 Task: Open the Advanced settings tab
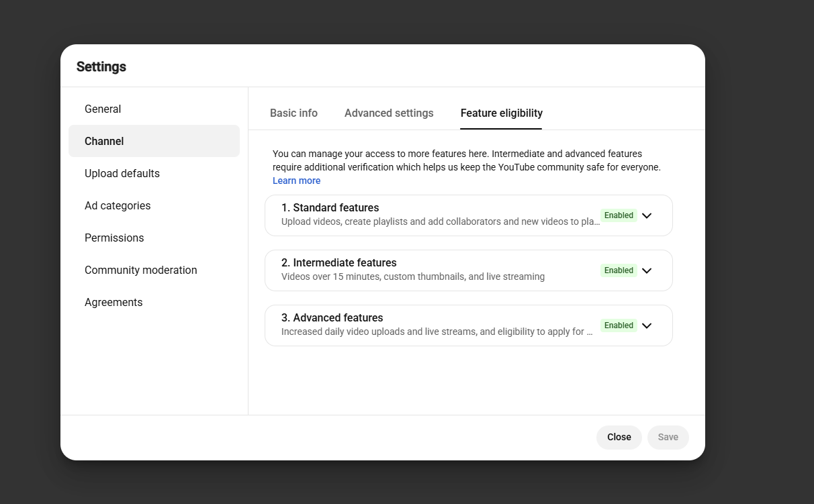(389, 113)
